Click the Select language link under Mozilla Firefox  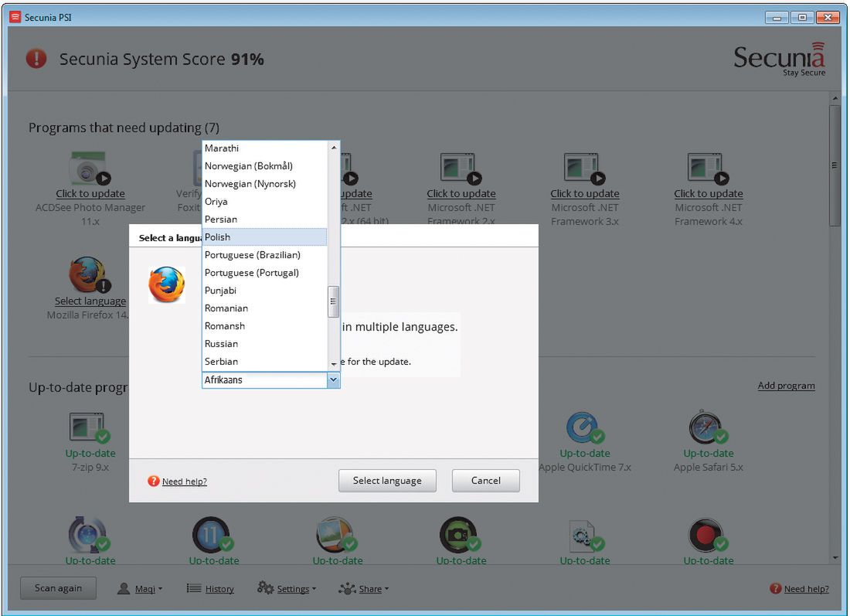coord(90,301)
